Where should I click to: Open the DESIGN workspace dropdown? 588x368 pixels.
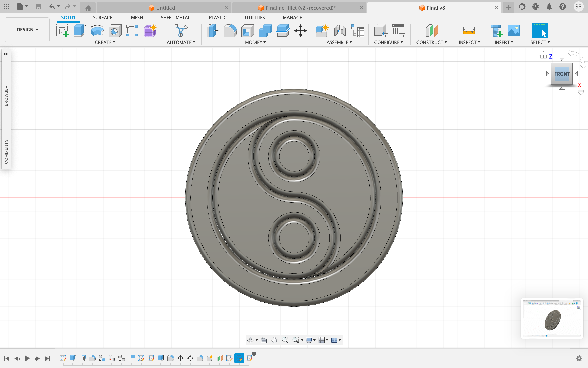(x=27, y=30)
